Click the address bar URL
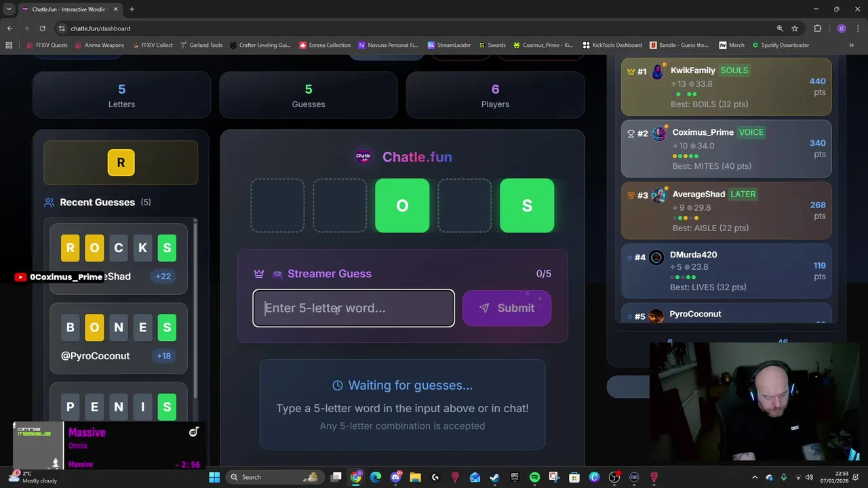The image size is (868, 488). [100, 28]
